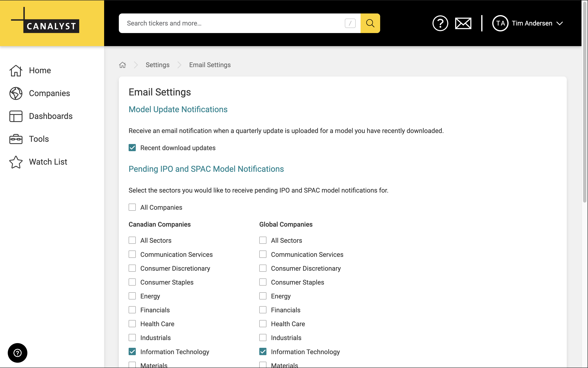588x368 pixels.
Task: Uncheck Global Information Technology checkbox
Action: pos(263,351)
